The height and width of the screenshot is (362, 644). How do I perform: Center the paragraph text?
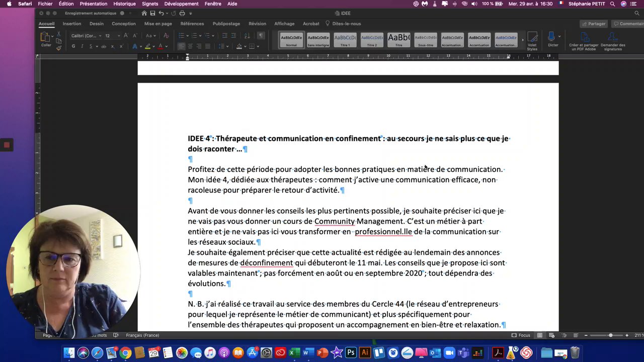click(190, 46)
